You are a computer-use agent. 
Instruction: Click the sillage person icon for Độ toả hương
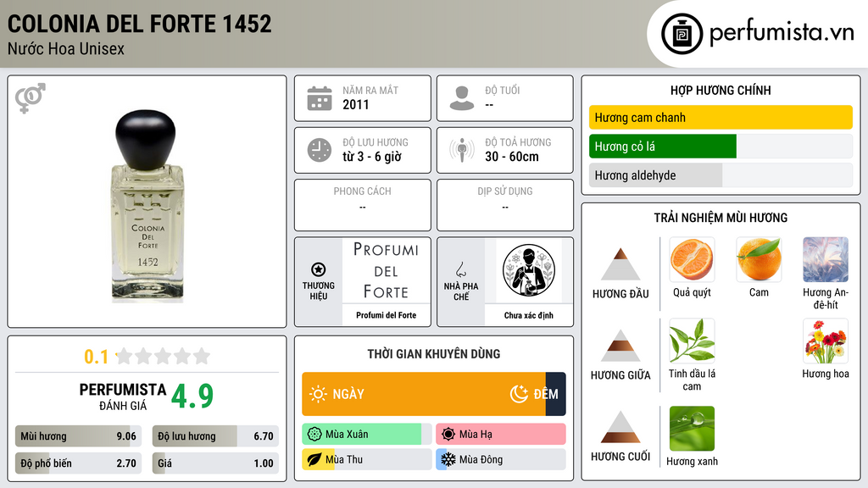point(462,150)
